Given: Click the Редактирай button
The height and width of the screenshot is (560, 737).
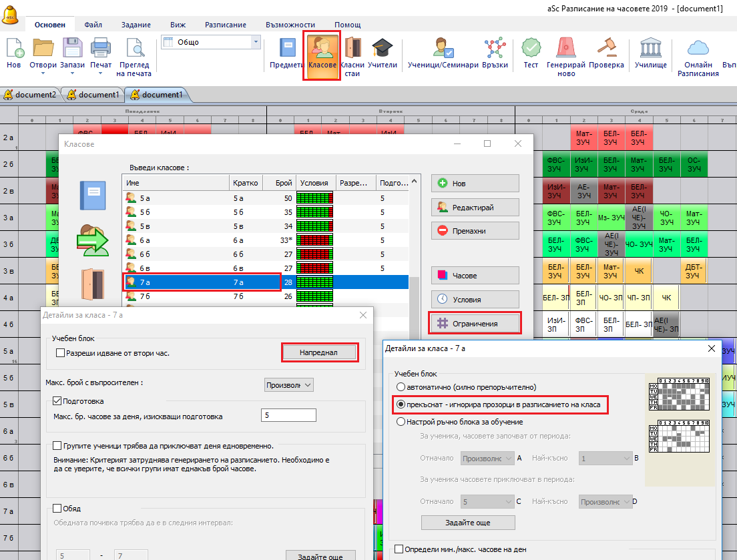Looking at the screenshot, I should (475, 207).
